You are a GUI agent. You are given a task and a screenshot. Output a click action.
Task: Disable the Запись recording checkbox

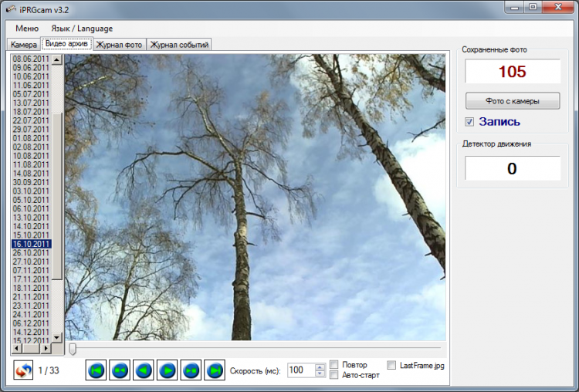click(x=469, y=122)
